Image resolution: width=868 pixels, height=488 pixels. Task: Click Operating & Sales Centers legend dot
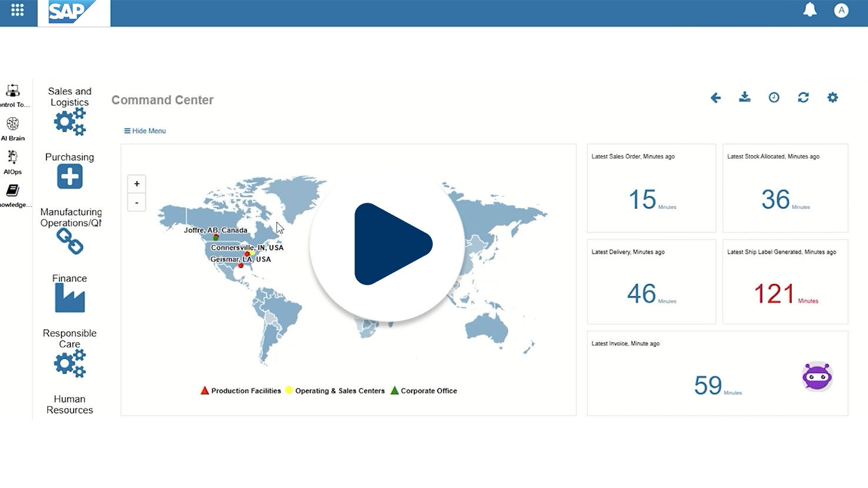tap(289, 390)
